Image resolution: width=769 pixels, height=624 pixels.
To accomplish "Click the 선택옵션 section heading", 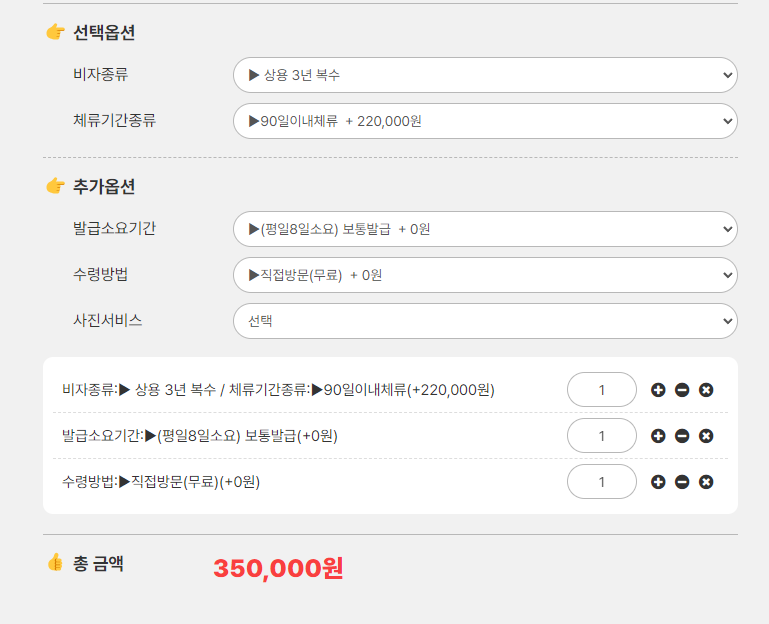I will (x=104, y=33).
